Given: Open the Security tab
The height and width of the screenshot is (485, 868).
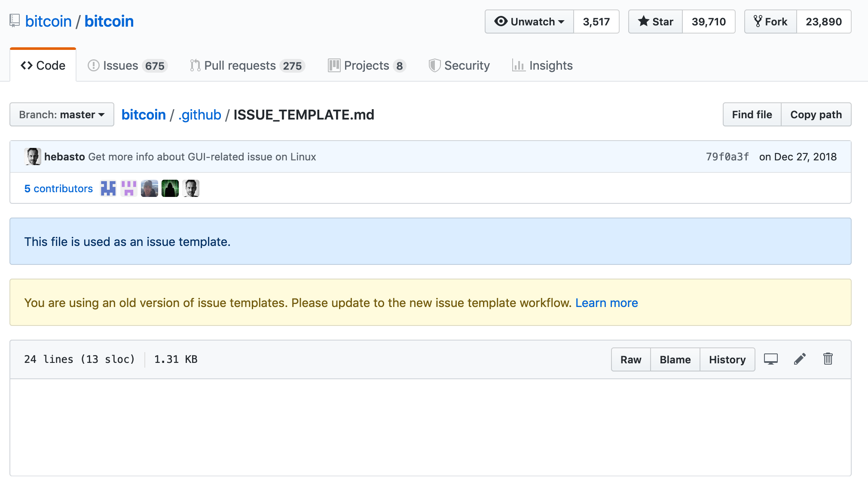Looking at the screenshot, I should point(459,65).
